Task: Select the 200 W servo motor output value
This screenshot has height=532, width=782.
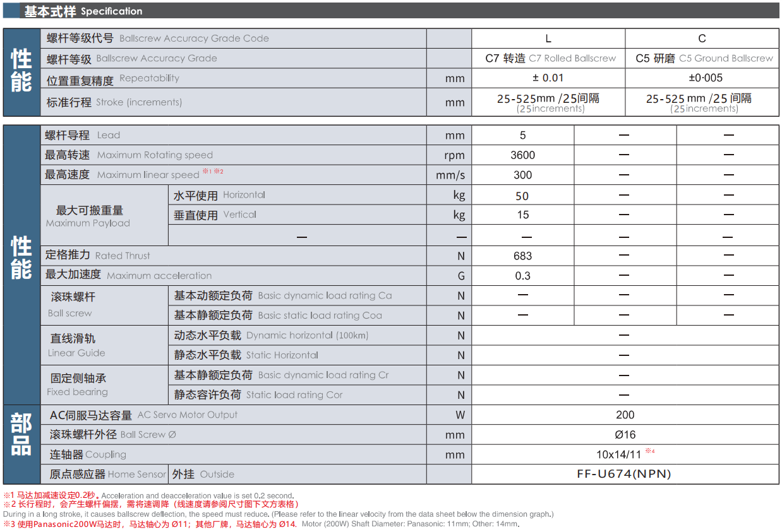Action: point(625,415)
